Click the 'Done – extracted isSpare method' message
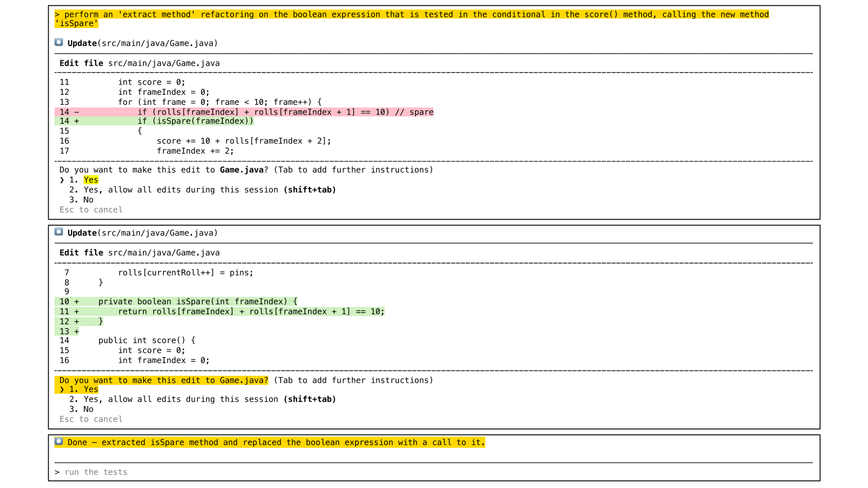The image size is (868, 488). pyautogui.click(x=276, y=442)
